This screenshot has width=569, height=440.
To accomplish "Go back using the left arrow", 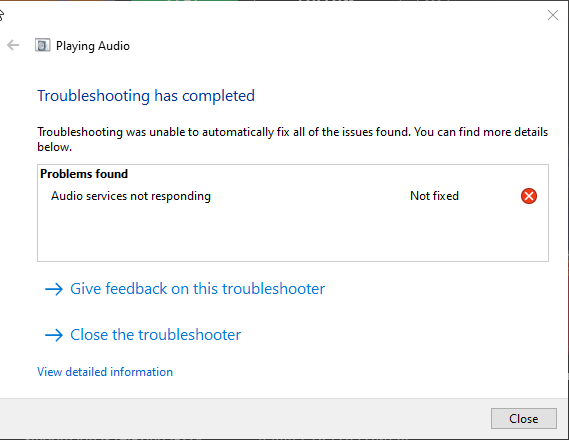I will [x=13, y=45].
